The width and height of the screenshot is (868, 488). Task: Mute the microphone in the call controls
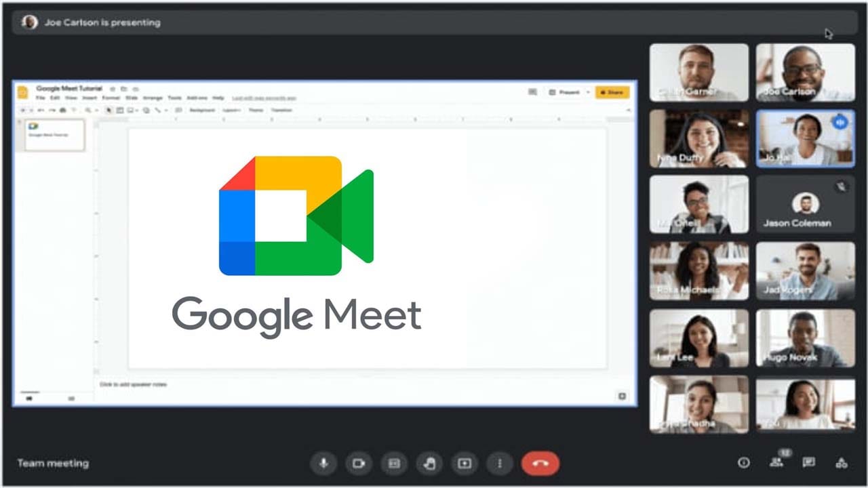click(x=323, y=464)
